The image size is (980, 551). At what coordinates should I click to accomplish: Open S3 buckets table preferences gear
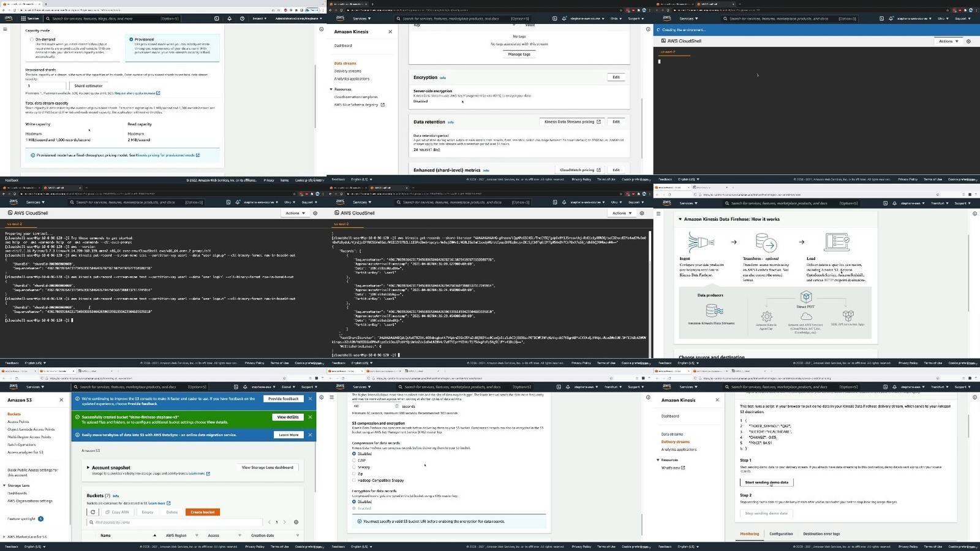(x=296, y=522)
